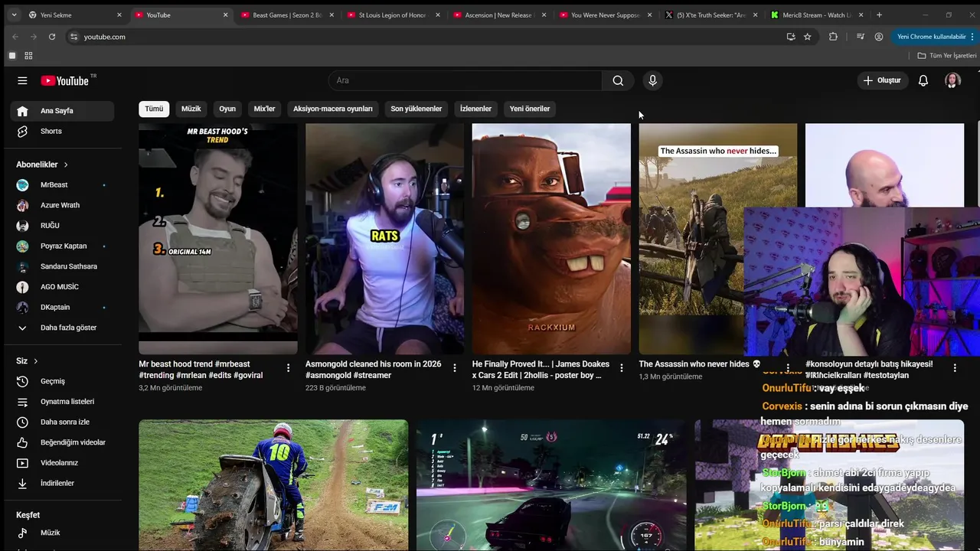Open the YouTube hamburger guide menu
This screenshot has width=980, height=551.
(x=22, y=80)
